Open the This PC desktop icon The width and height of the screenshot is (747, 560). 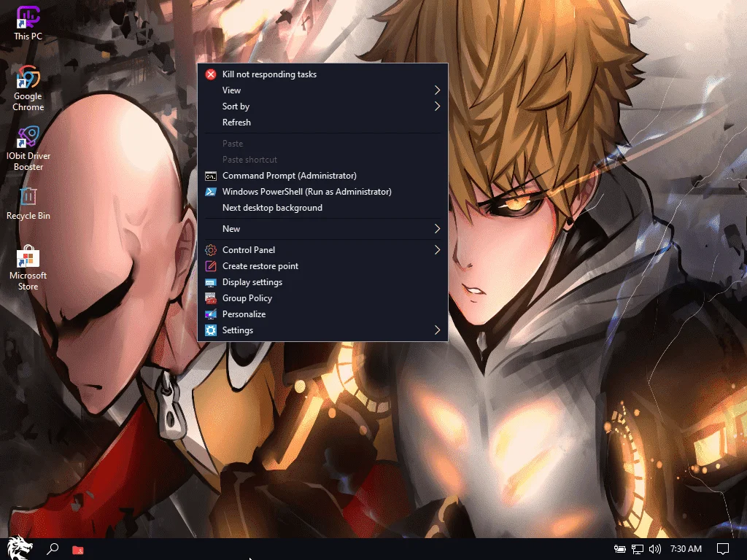(28, 23)
